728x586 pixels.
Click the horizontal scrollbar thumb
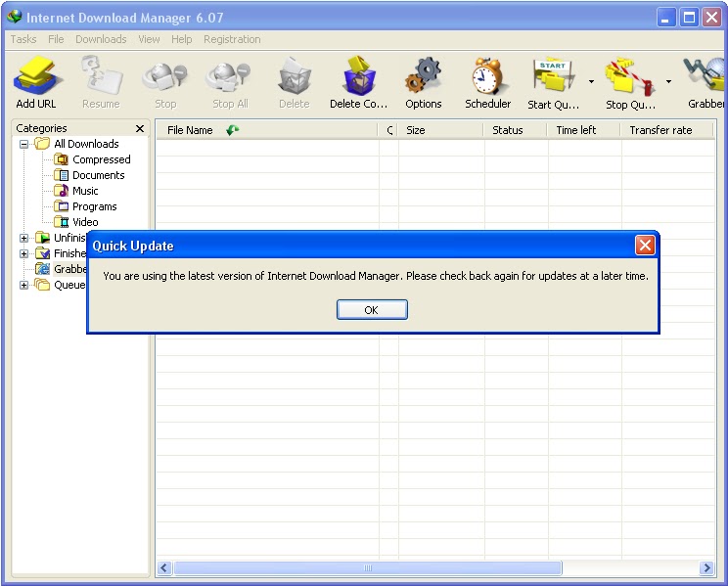(x=368, y=567)
